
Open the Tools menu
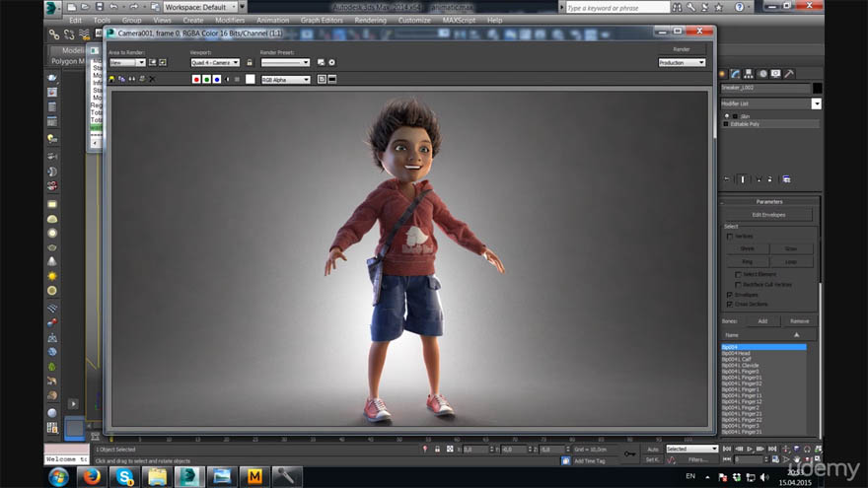[102, 20]
